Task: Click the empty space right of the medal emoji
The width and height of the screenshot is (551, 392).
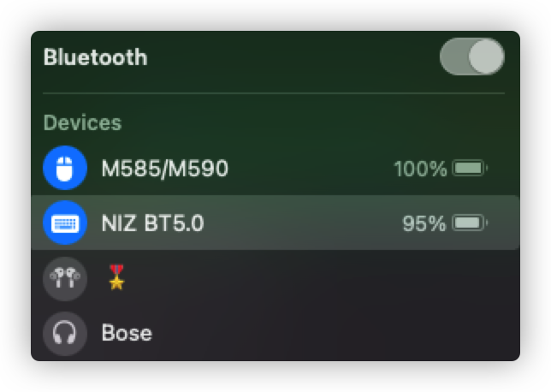Action: (x=325, y=278)
